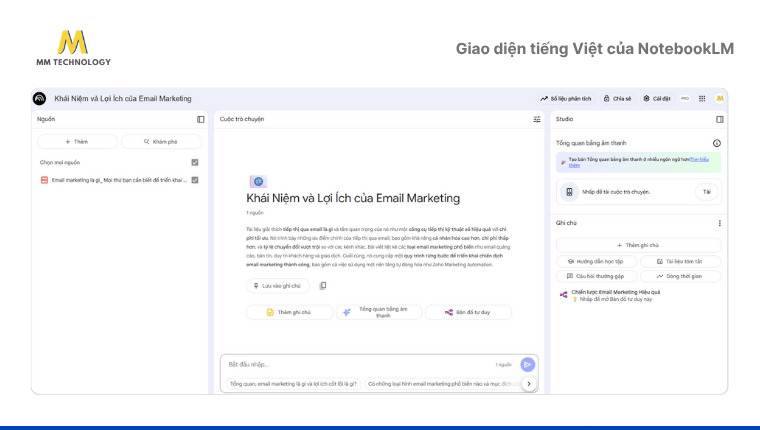
Task: Open Số liệu phân tích analytics
Action: pyautogui.click(x=566, y=98)
